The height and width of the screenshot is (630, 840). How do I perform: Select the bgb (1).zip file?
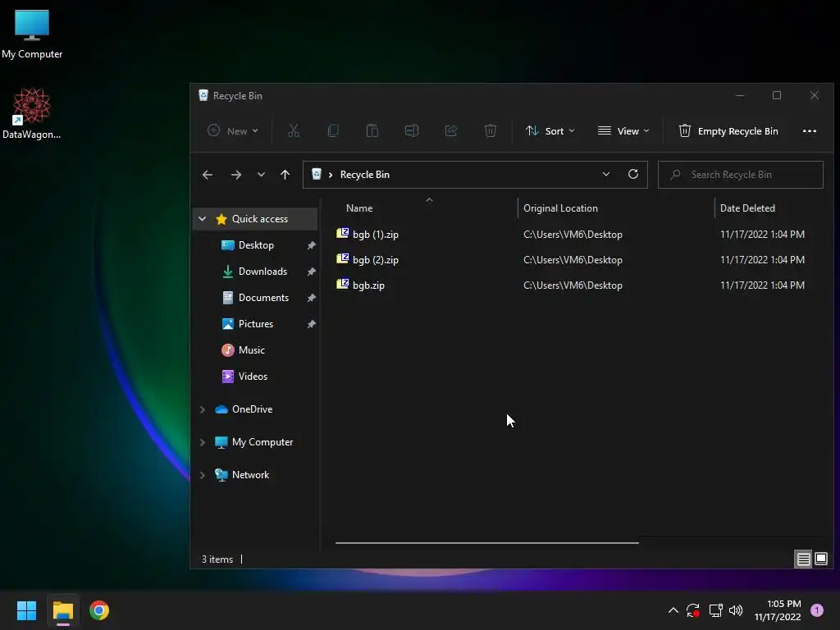pos(376,234)
